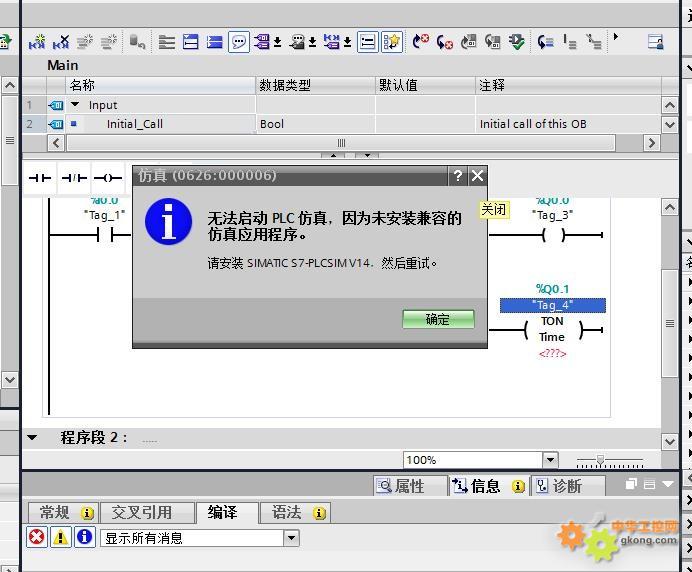
Task: Click the splitter up arrow above the editor
Action: coord(333,155)
